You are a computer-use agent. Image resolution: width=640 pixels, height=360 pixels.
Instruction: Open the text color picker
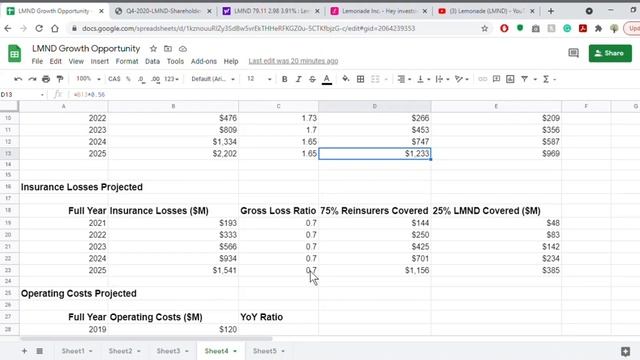click(x=327, y=79)
